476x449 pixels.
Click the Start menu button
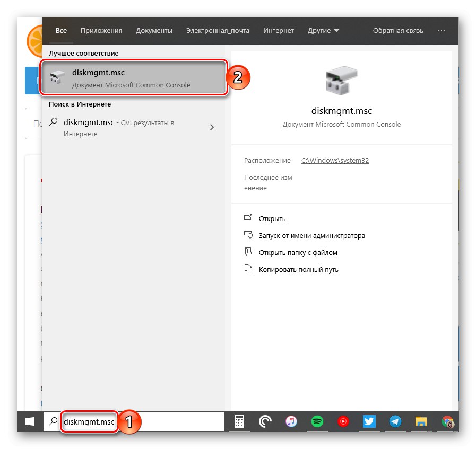coord(29,421)
